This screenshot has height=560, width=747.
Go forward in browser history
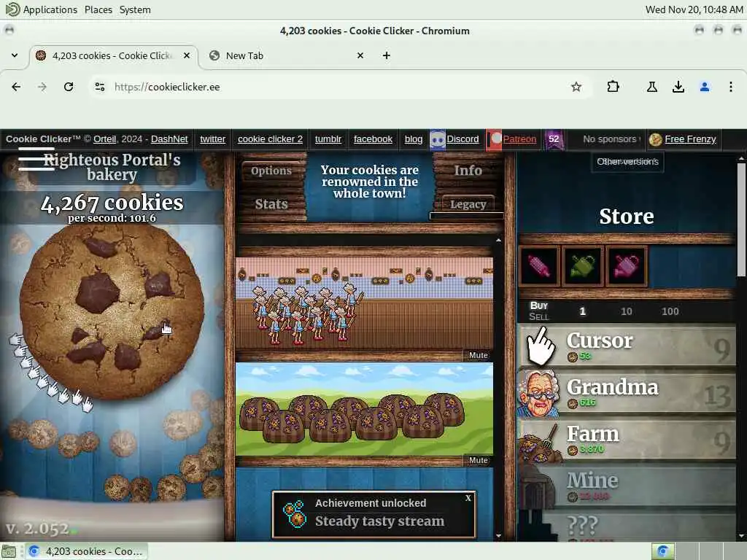pos(42,87)
